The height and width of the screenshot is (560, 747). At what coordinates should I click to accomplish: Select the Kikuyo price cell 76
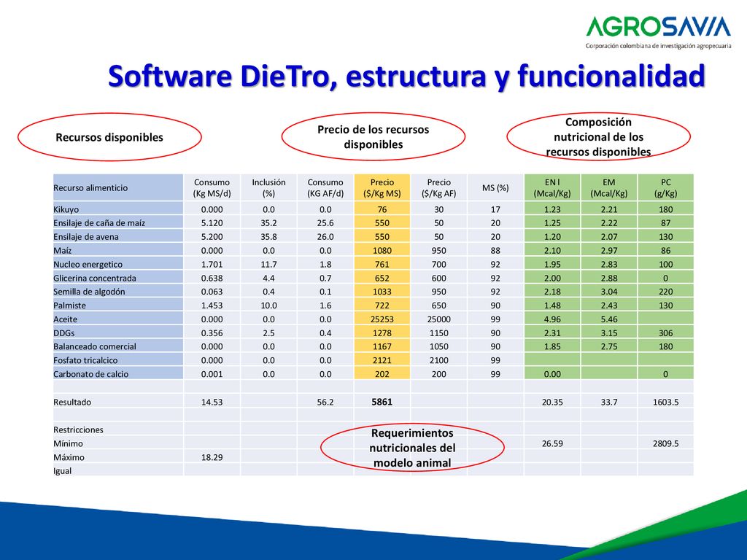click(x=382, y=209)
